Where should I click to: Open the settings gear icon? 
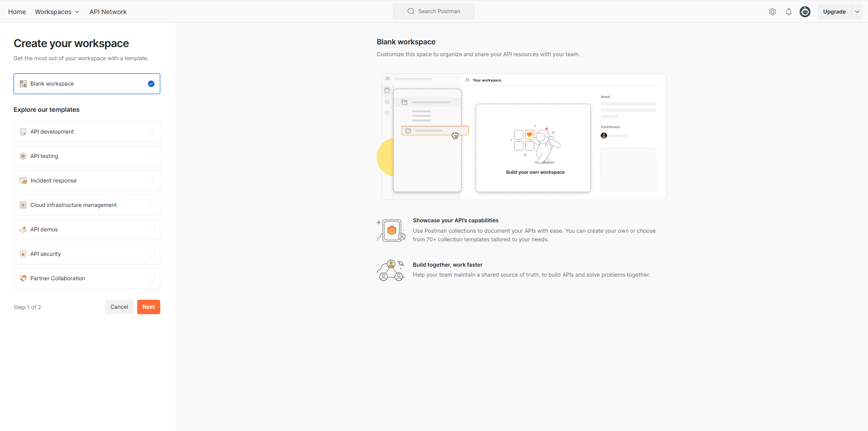click(x=772, y=12)
